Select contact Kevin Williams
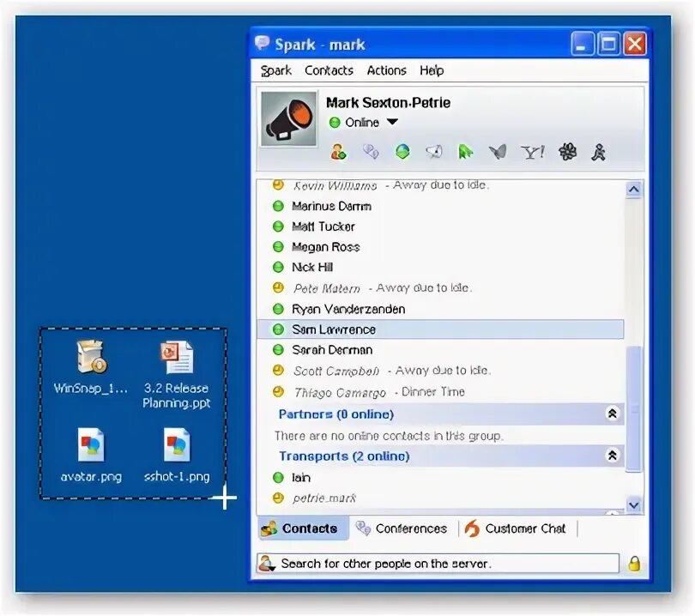 440,185
